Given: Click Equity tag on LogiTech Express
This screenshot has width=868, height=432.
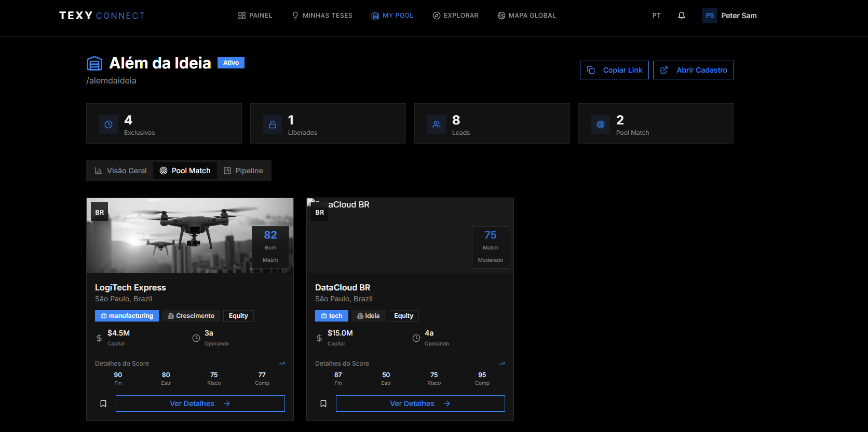Looking at the screenshot, I should pyautogui.click(x=238, y=316).
